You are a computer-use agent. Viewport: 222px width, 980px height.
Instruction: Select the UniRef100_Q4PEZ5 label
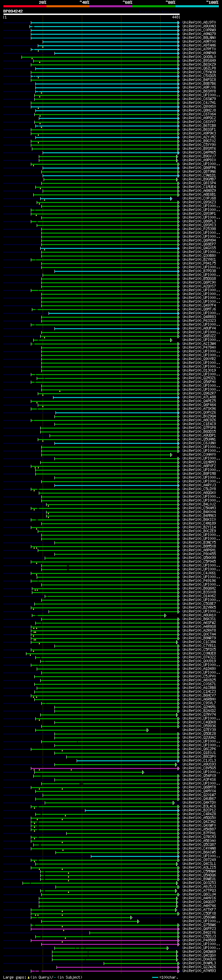pos(199,401)
